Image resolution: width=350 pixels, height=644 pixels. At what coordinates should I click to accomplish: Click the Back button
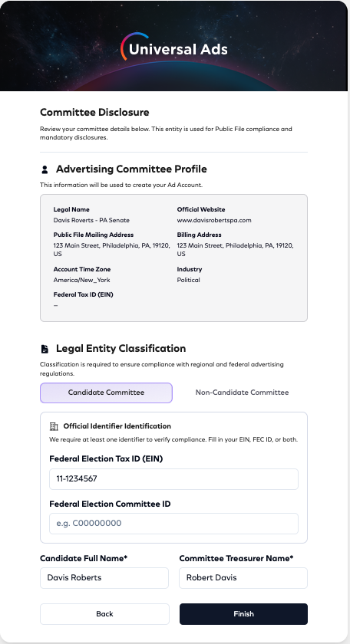pyautogui.click(x=104, y=614)
